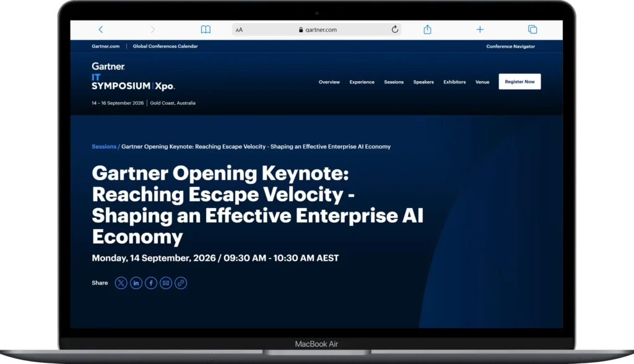Open Exhibitors nav item
This screenshot has width=634, height=364.
(x=454, y=82)
